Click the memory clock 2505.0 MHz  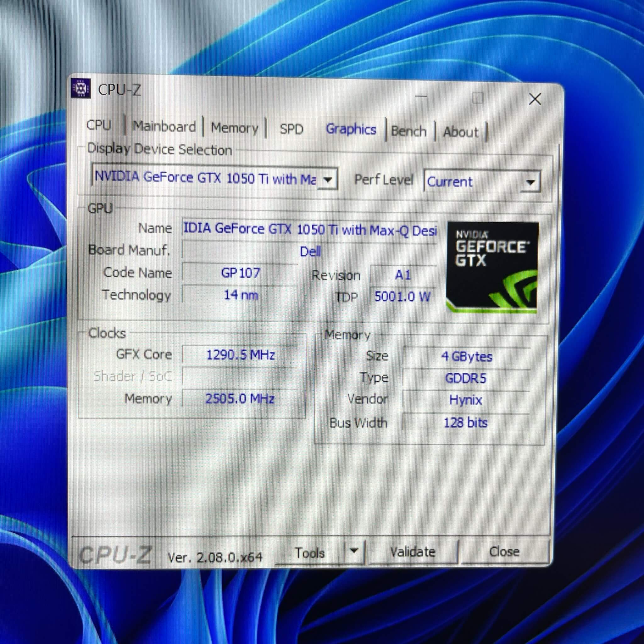[240, 399]
